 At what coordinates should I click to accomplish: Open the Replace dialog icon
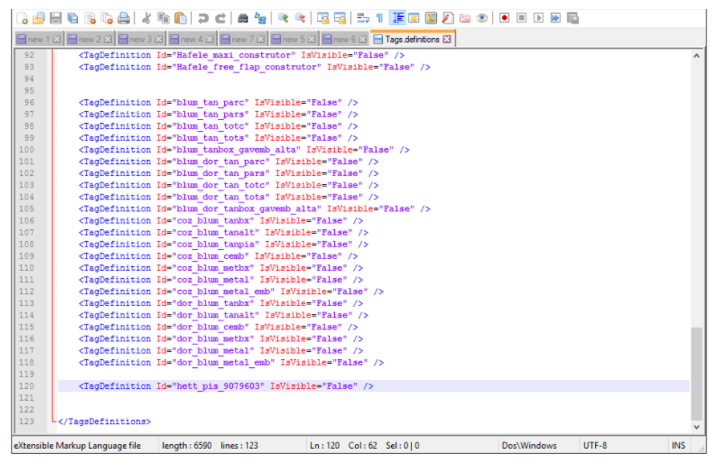pyautogui.click(x=261, y=18)
